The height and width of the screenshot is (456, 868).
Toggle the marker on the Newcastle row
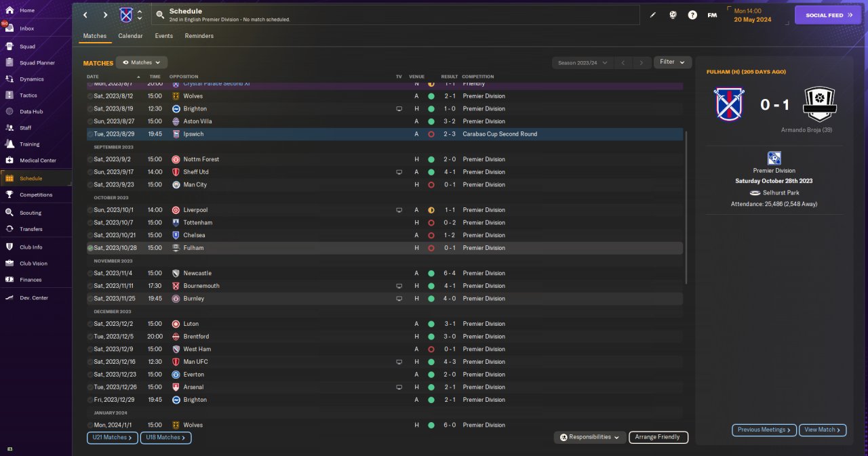pos(90,273)
